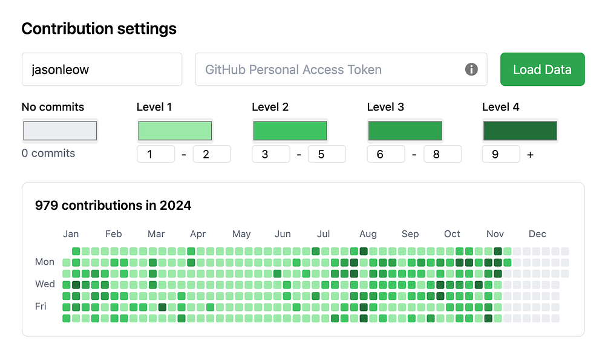Click the Jan month label
The height and width of the screenshot is (364, 605).
pyautogui.click(x=71, y=234)
